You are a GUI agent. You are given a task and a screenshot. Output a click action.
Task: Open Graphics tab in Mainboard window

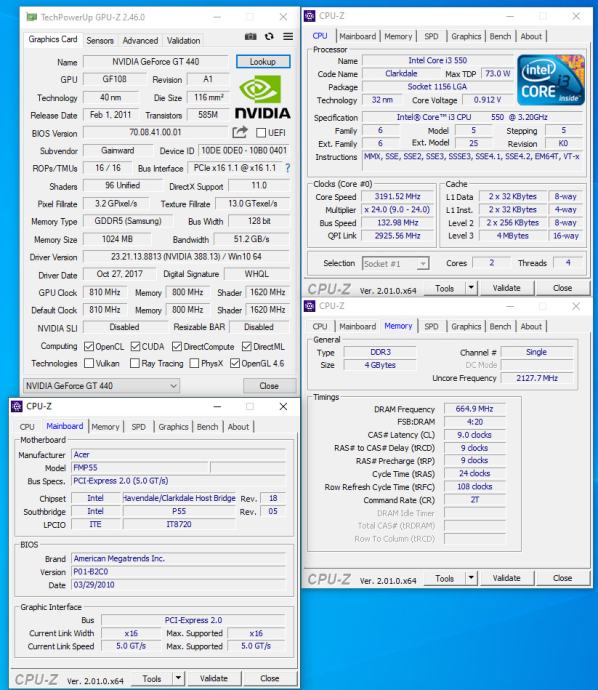tap(173, 427)
